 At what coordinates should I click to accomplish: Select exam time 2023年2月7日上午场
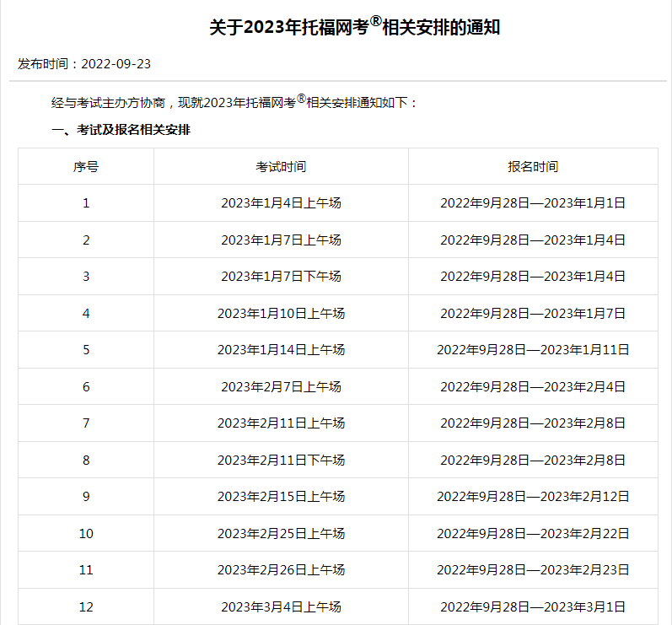pyautogui.click(x=281, y=386)
